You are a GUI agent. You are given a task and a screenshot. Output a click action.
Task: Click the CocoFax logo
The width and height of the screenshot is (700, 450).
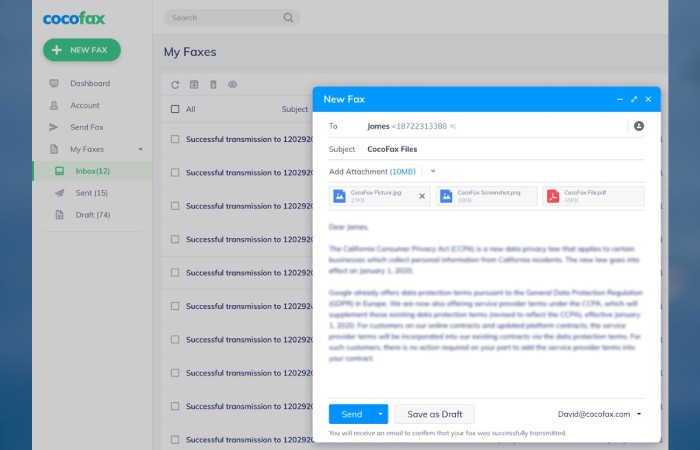coord(74,18)
